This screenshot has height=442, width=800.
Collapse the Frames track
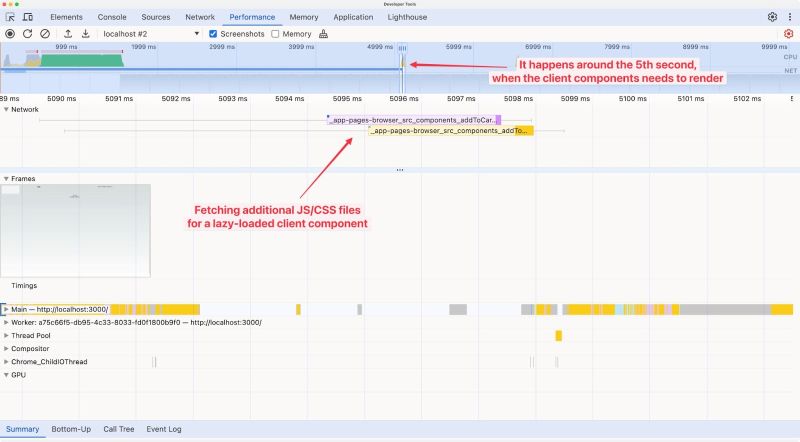(6, 179)
